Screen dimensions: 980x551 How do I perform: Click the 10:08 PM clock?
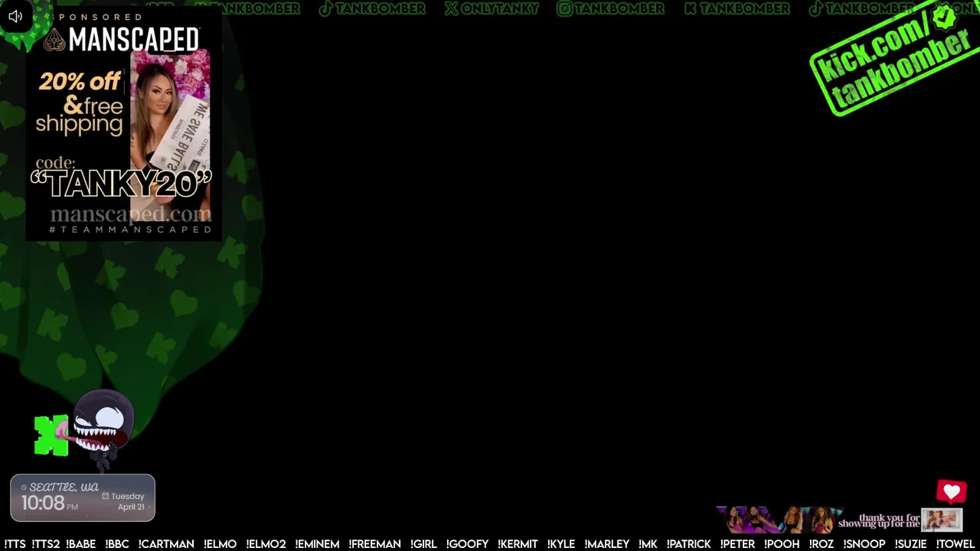(49, 503)
